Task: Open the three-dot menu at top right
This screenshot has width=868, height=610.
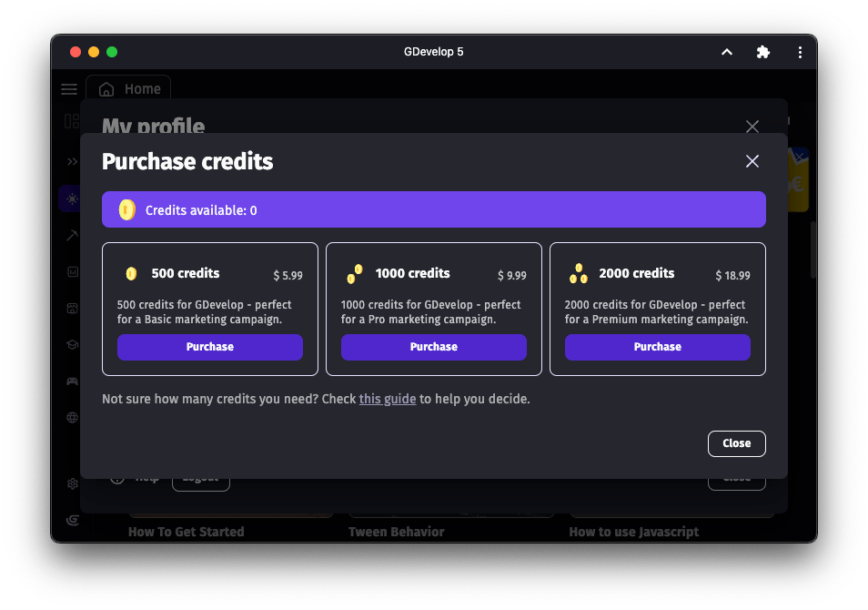Action: [800, 52]
